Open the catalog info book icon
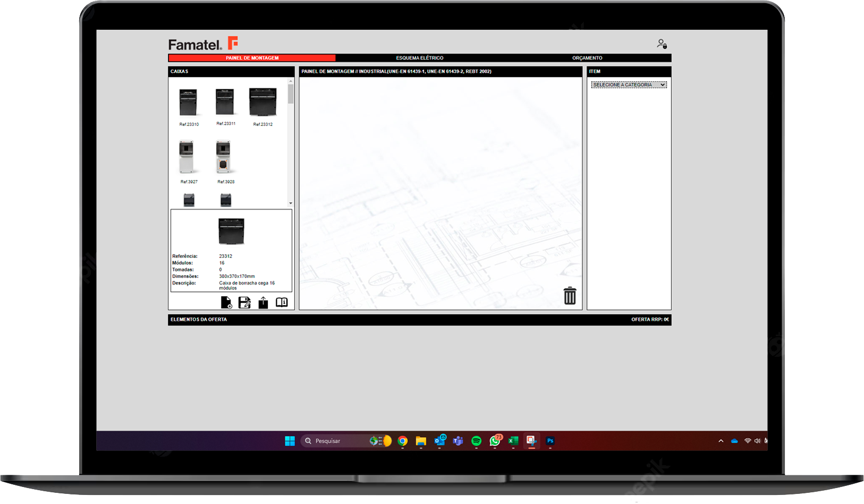The width and height of the screenshot is (864, 504). coord(282,302)
